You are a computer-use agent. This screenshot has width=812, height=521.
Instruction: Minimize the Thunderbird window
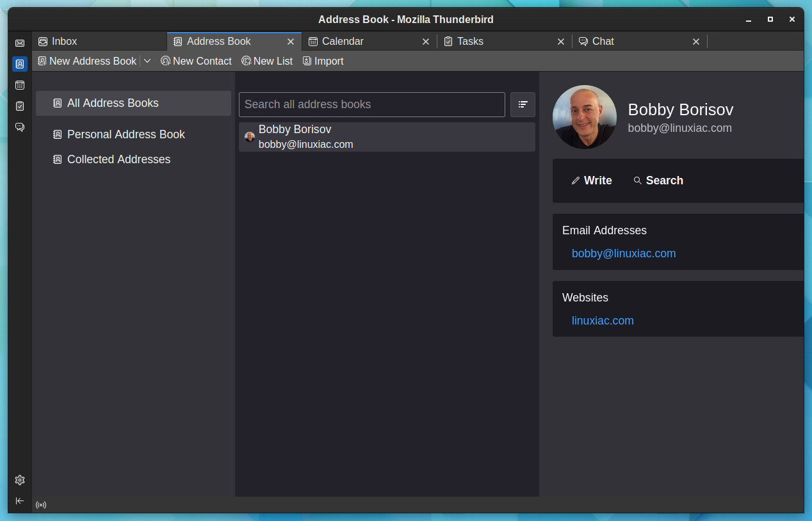point(749,20)
